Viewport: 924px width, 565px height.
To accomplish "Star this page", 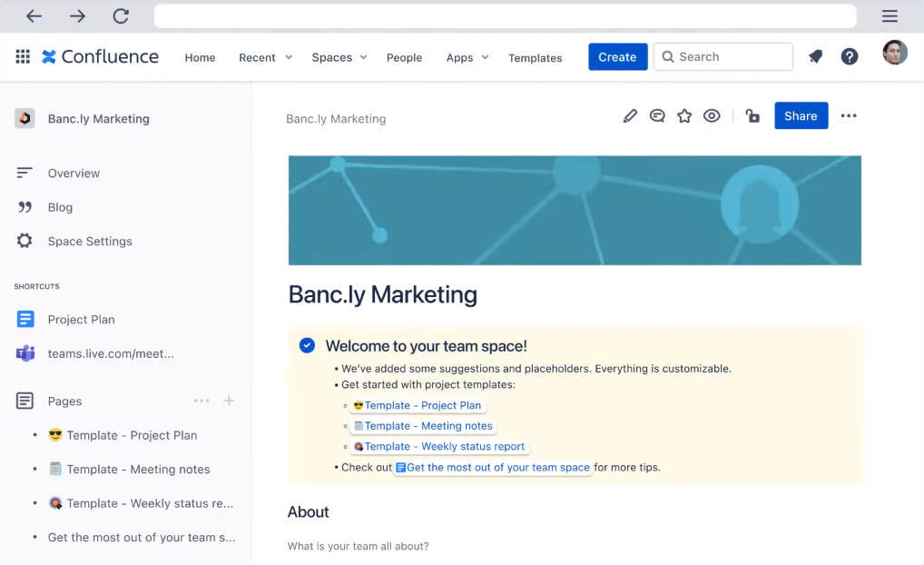I will pyautogui.click(x=684, y=115).
